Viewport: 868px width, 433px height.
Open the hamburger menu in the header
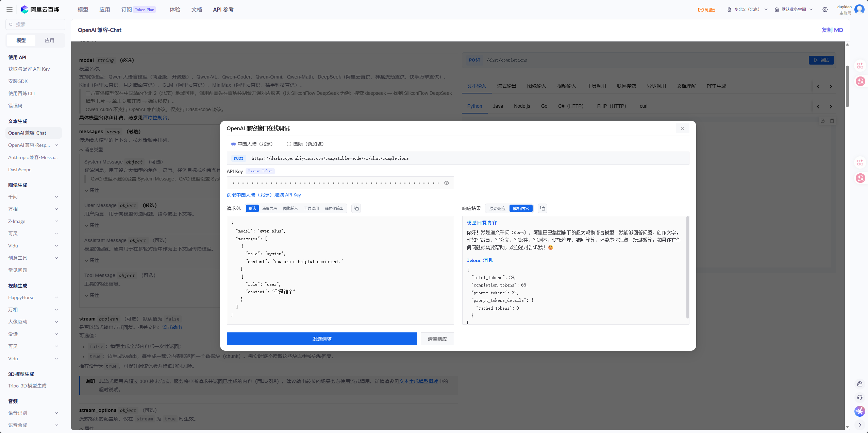point(10,10)
